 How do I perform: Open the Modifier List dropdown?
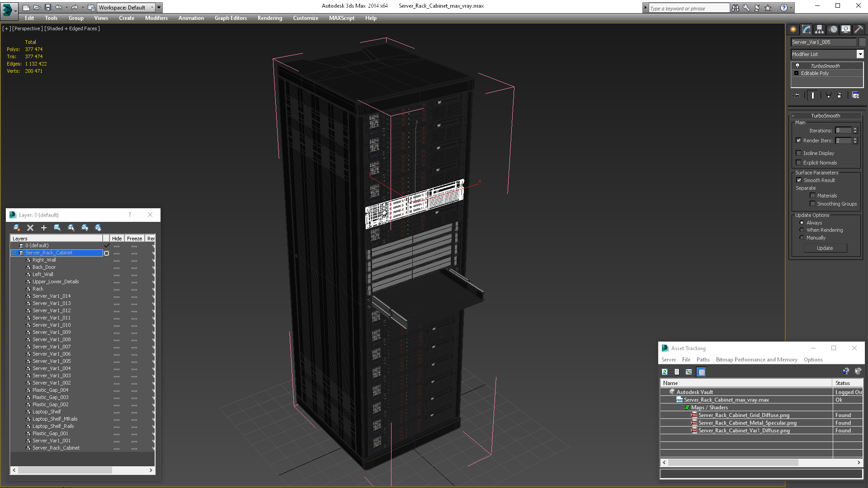coord(860,54)
